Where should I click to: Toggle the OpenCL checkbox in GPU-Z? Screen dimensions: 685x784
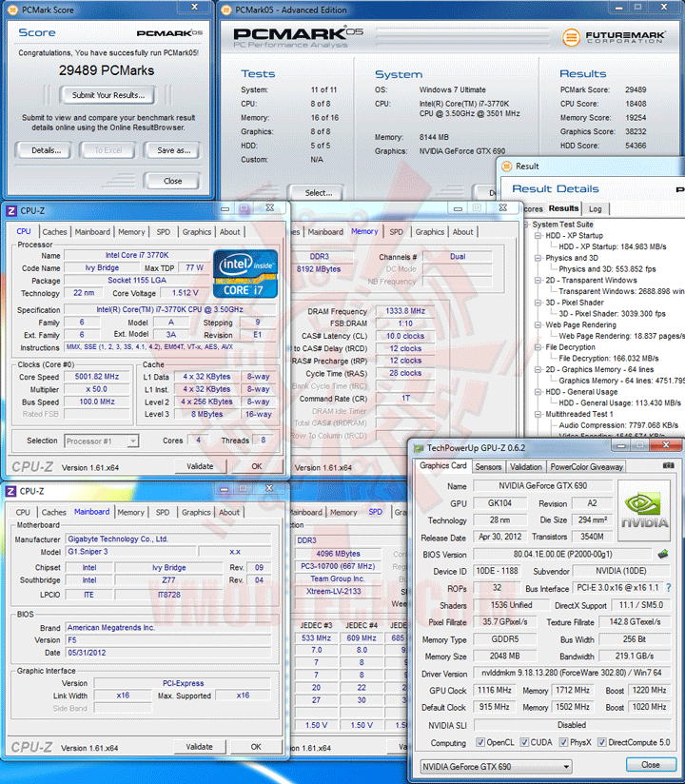(x=480, y=742)
